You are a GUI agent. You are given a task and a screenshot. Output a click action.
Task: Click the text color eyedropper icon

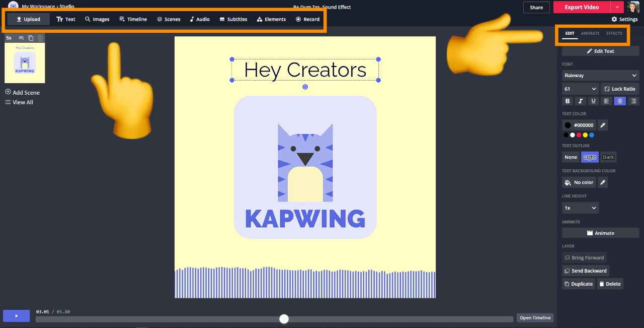[x=603, y=125]
